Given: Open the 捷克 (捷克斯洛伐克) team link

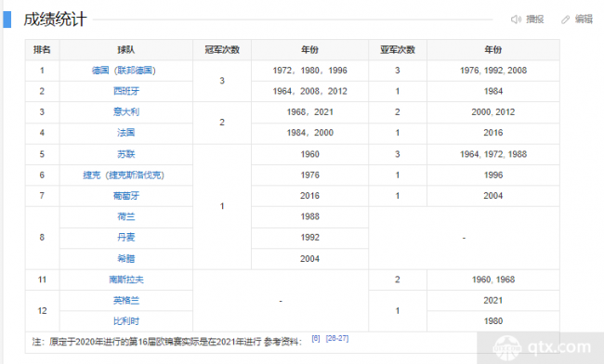Looking at the screenshot, I should pos(124,175).
